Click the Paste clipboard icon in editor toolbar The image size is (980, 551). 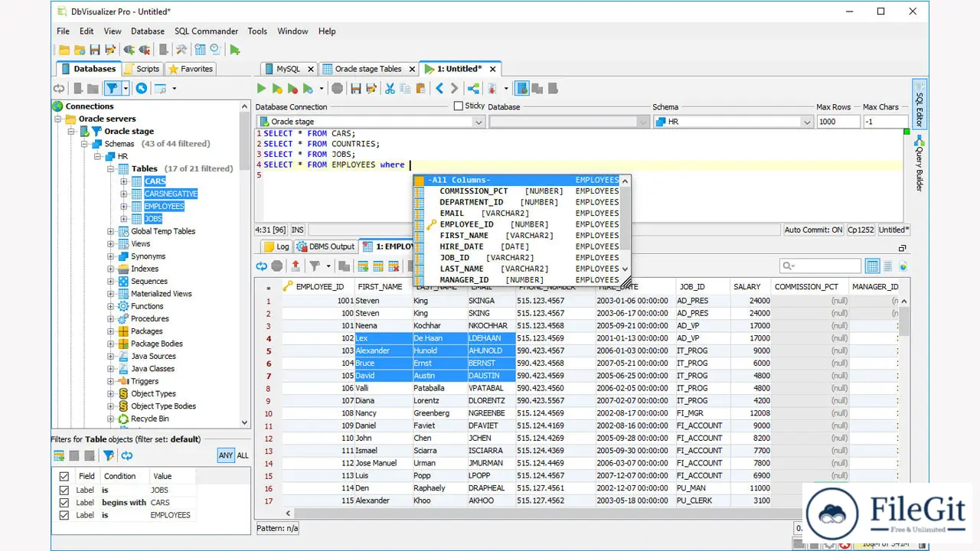coord(420,89)
